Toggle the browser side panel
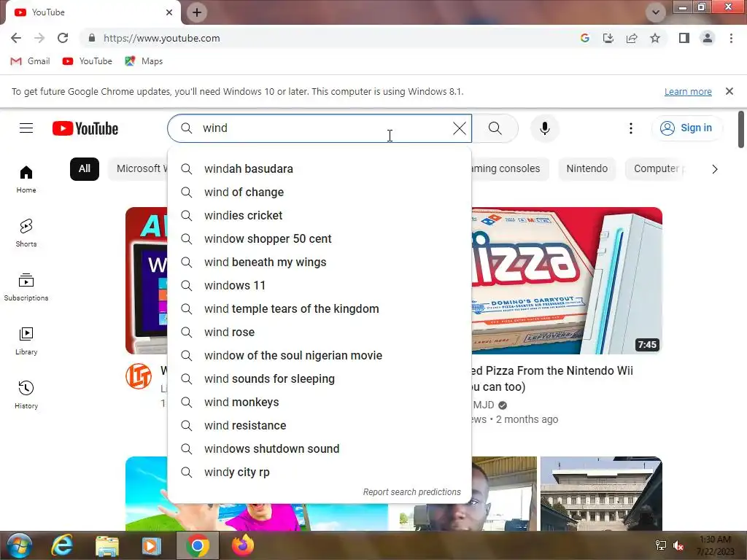The width and height of the screenshot is (747, 560). coord(684,38)
